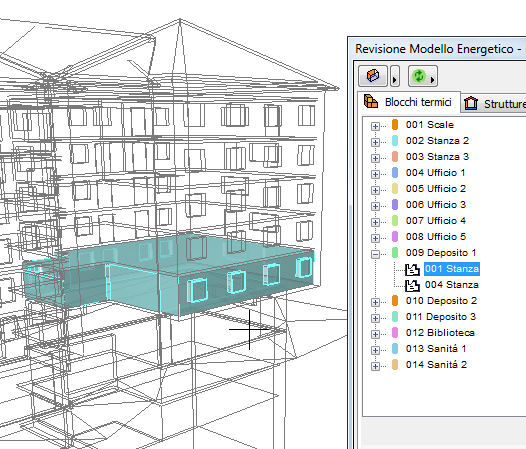Select the 010 Deposito 2 tree row
This screenshot has height=449, width=526.
click(441, 301)
